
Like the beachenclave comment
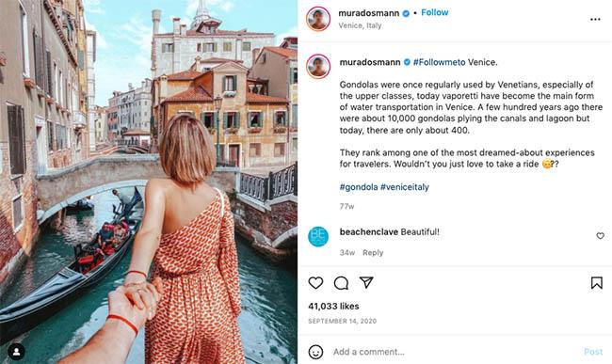point(601,236)
